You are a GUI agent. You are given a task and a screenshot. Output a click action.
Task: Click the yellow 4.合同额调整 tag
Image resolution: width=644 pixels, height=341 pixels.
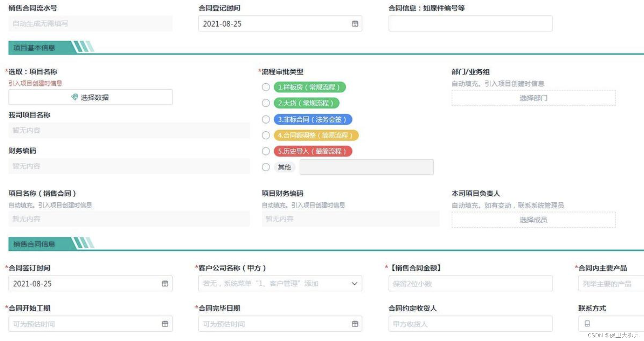316,135
